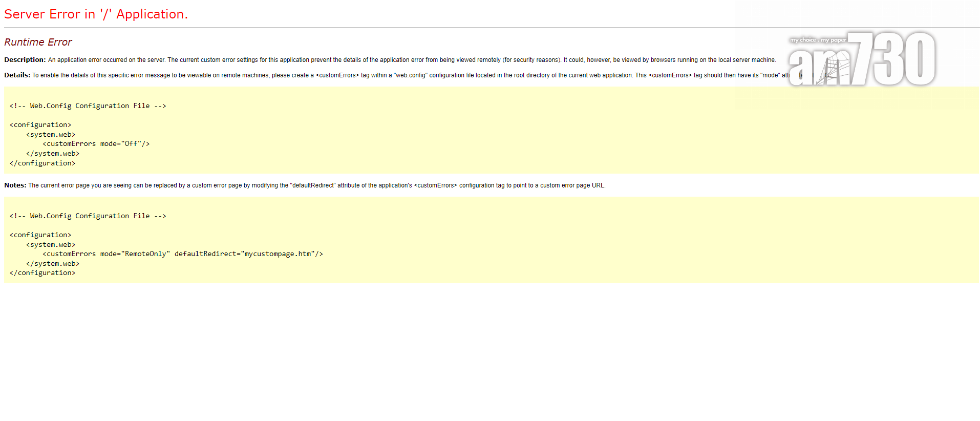Click the customErrors mode="Off" code line
The height and width of the screenshot is (421, 980).
coord(96,144)
